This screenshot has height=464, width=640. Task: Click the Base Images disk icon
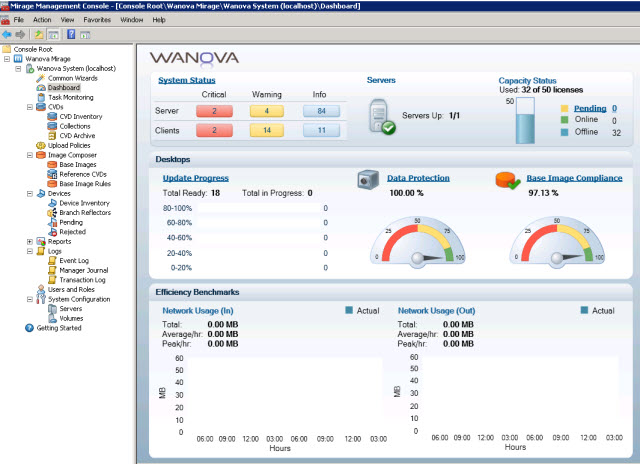(52, 164)
